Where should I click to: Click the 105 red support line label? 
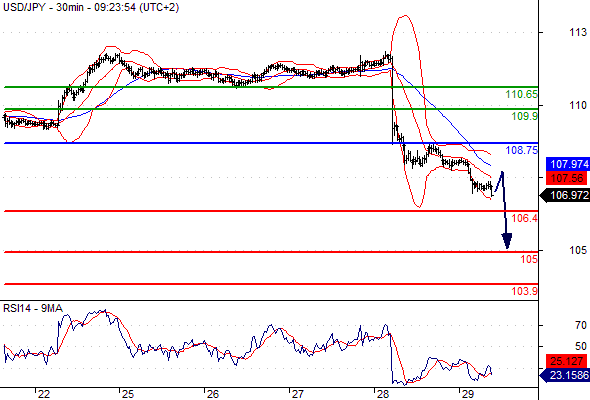click(529, 259)
